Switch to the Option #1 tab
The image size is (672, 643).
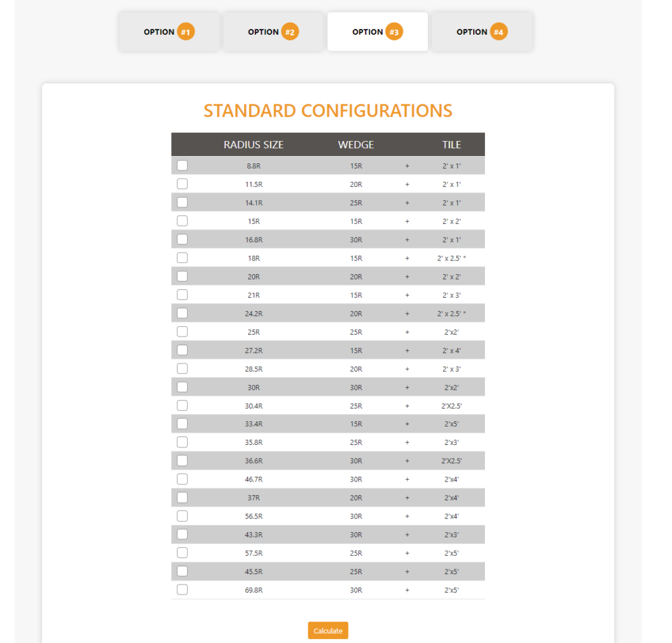point(169,31)
